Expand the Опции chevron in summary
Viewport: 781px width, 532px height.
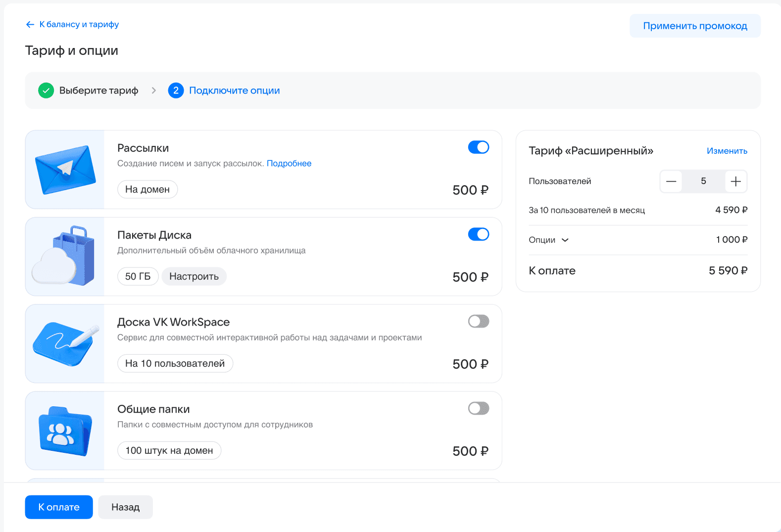click(x=565, y=240)
